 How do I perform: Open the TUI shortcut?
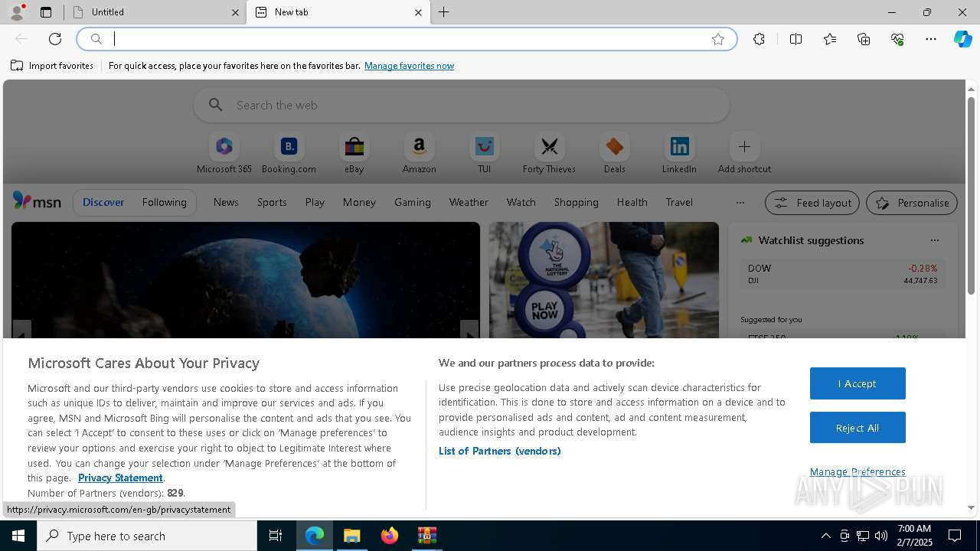tap(484, 153)
